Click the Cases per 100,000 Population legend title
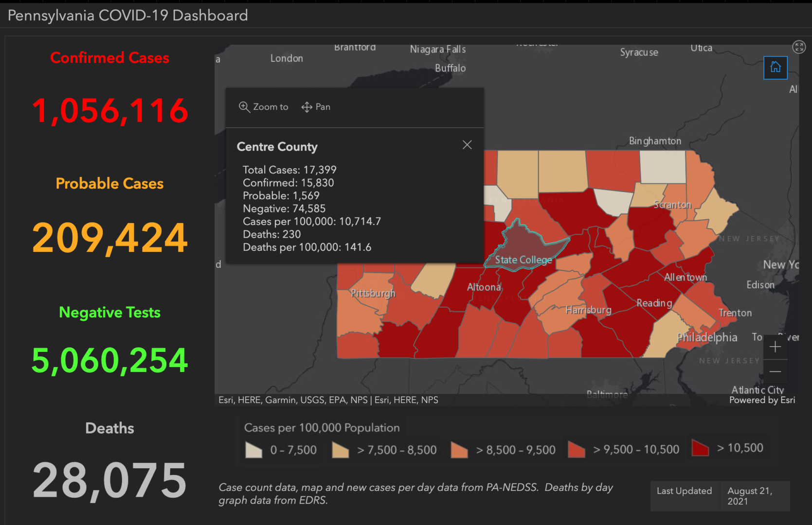Screen dimensions: 812x525 (322, 428)
